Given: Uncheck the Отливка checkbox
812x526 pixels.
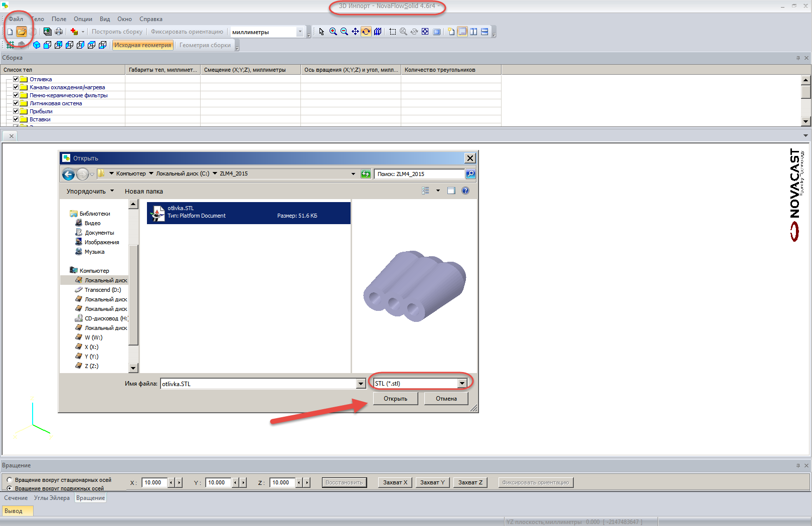Looking at the screenshot, I should 16,79.
